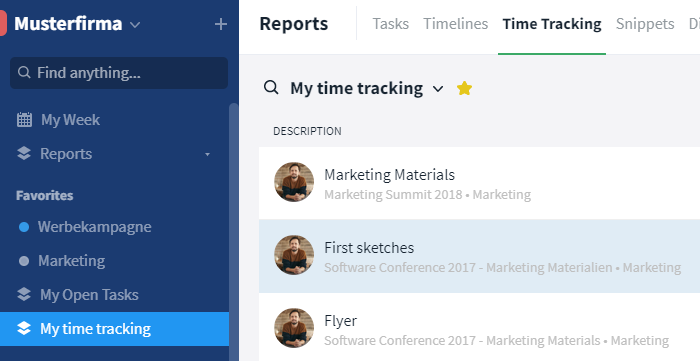This screenshot has height=361, width=700.
Task: Click the sidebar vertical scrollbar
Action: coord(233,232)
